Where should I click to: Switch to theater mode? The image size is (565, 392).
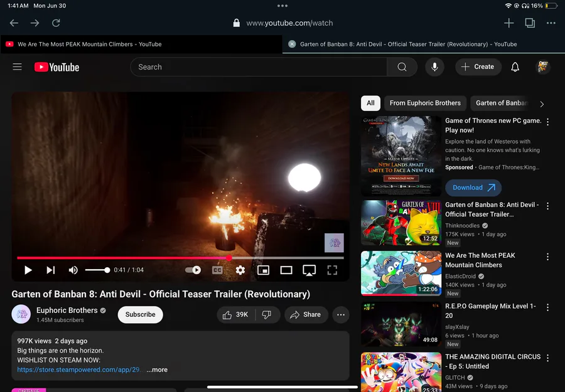click(x=286, y=270)
